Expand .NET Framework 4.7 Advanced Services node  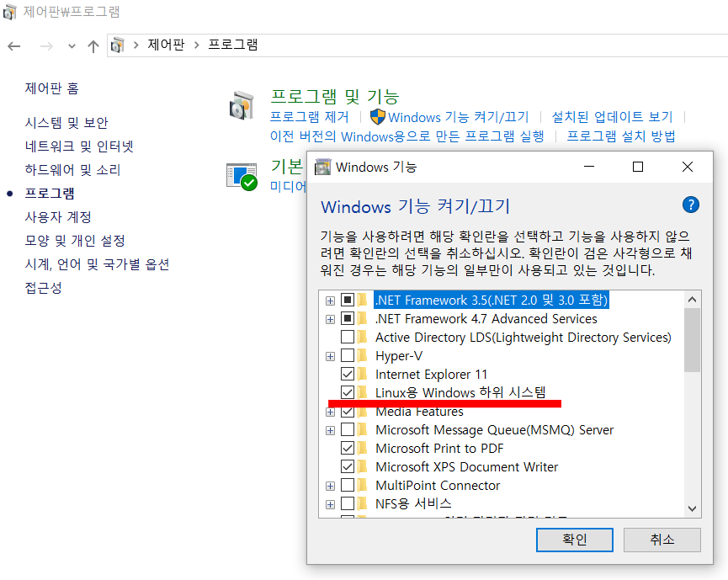(x=330, y=320)
